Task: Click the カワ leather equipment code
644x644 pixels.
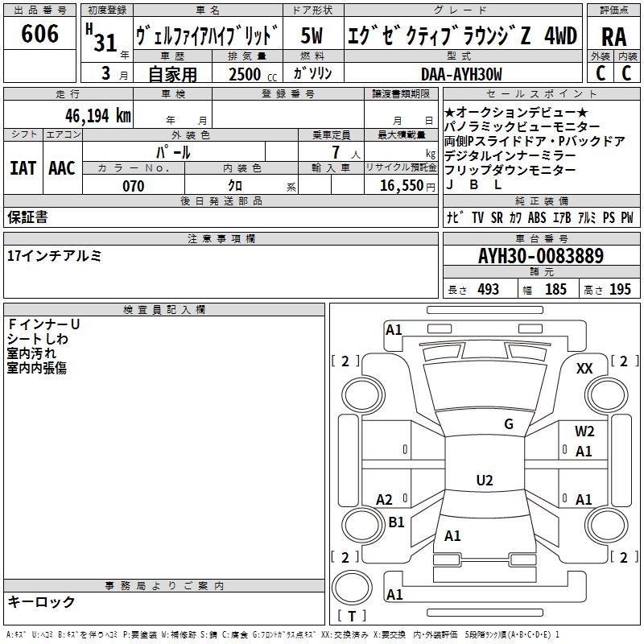Action: pyautogui.click(x=516, y=217)
